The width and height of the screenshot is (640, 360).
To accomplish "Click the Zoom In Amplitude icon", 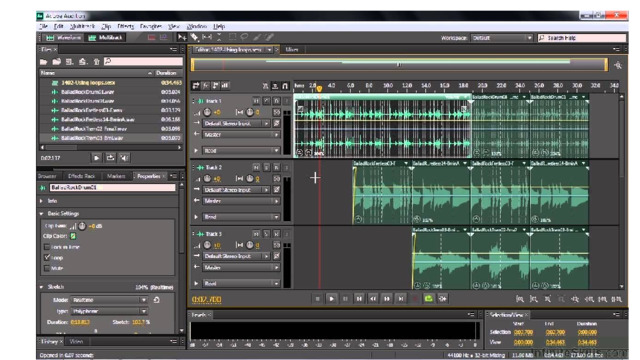I will click(x=520, y=299).
